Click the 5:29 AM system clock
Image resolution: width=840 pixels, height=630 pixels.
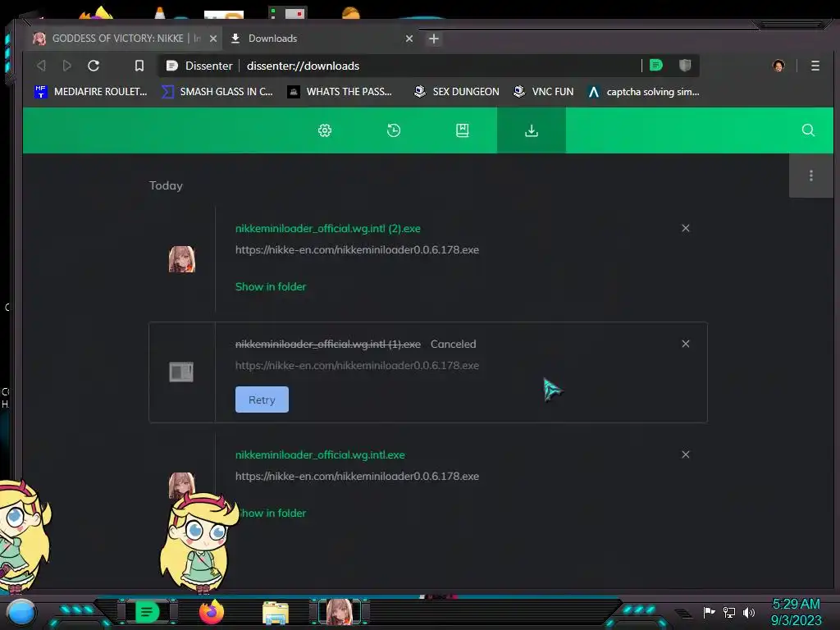click(796, 604)
